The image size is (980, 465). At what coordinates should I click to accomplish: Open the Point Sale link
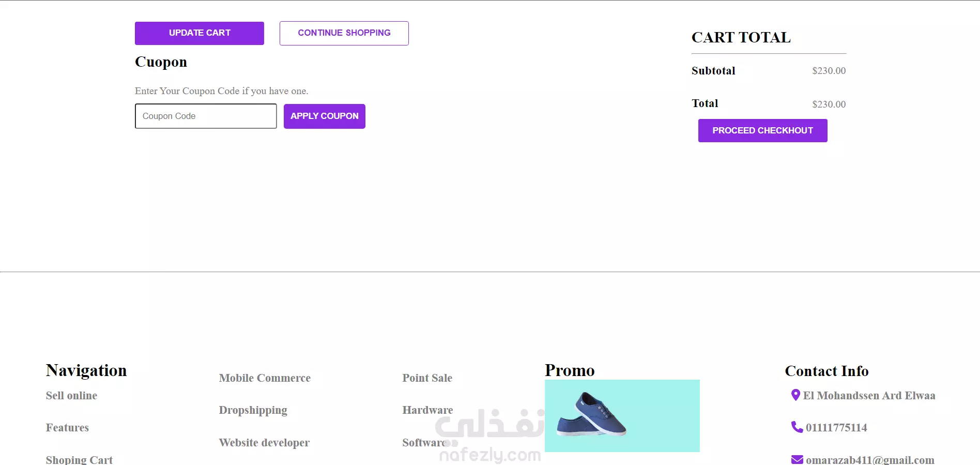click(x=427, y=378)
